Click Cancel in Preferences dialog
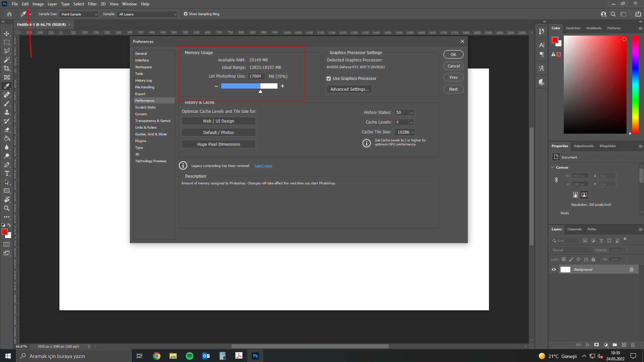 coord(453,66)
